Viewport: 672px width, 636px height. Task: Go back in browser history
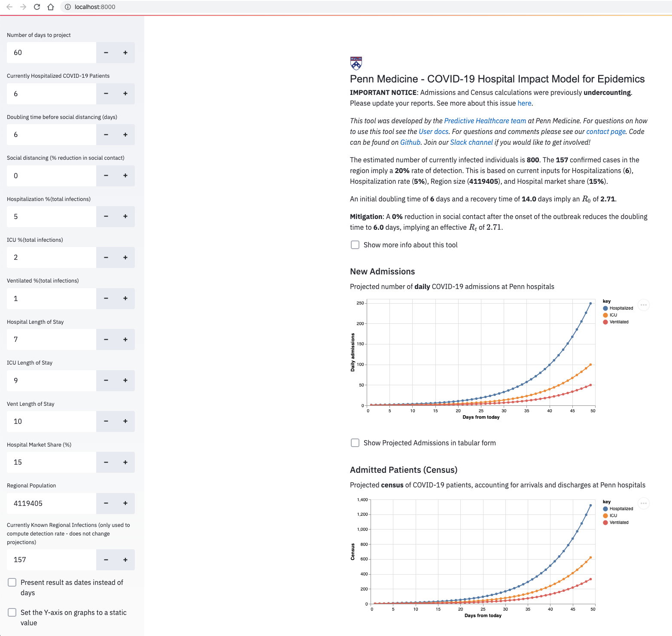tap(9, 7)
